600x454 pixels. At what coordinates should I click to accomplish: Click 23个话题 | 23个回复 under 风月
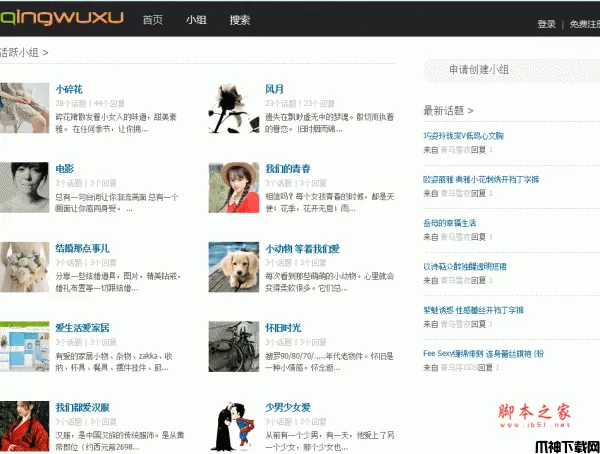click(300, 103)
